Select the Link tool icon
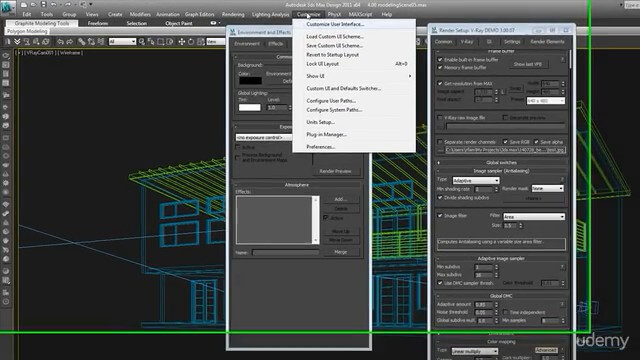 82,42
